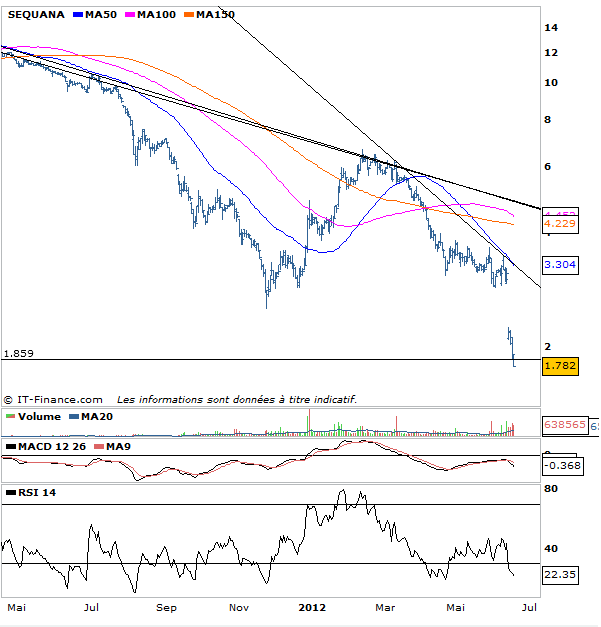Click the Nov marker on time axis

click(240, 606)
